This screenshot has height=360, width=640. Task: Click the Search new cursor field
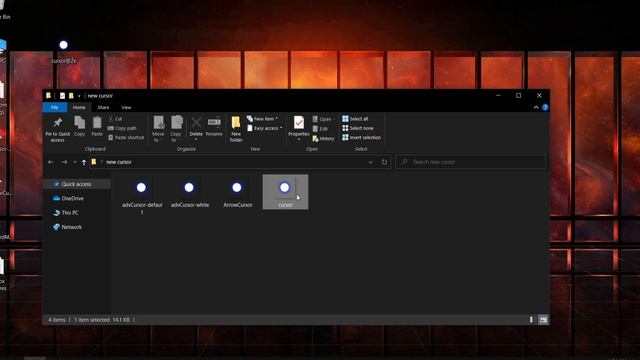point(471,162)
